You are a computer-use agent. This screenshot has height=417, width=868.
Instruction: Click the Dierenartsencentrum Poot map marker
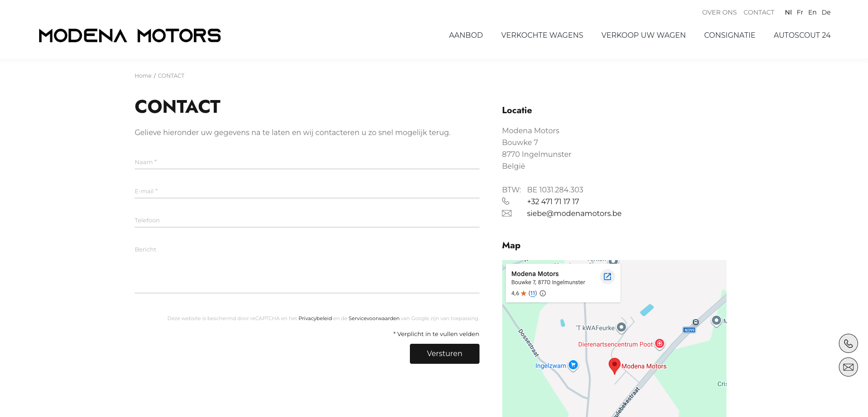click(660, 344)
